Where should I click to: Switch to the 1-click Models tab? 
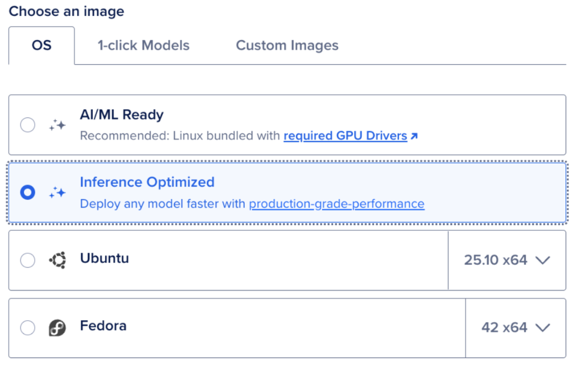(143, 45)
